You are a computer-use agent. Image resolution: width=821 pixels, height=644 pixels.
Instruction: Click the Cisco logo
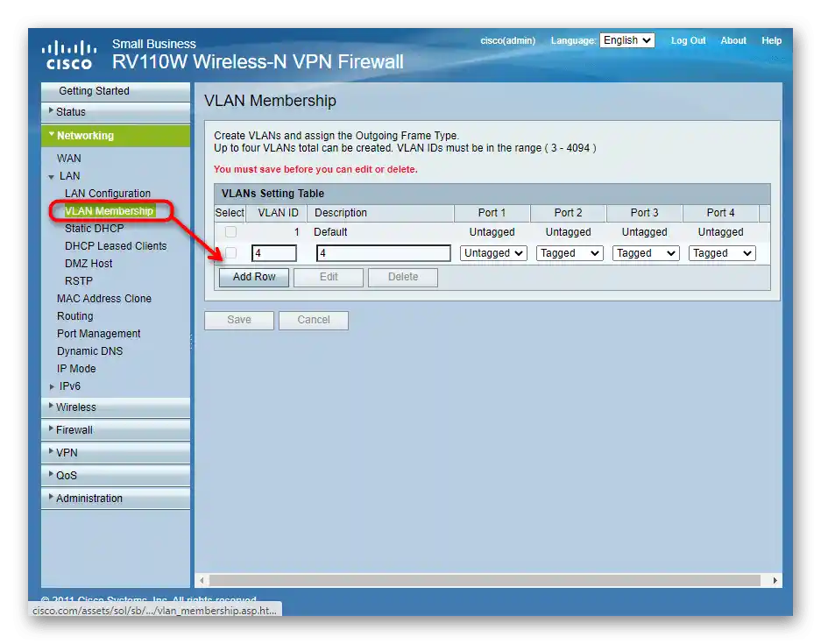(x=69, y=55)
